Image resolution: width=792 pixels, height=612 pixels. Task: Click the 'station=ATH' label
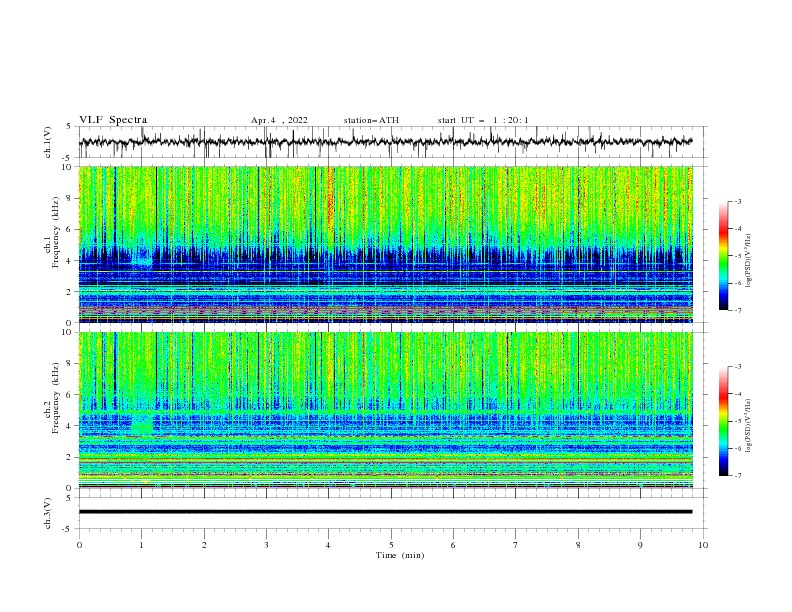[371, 120]
